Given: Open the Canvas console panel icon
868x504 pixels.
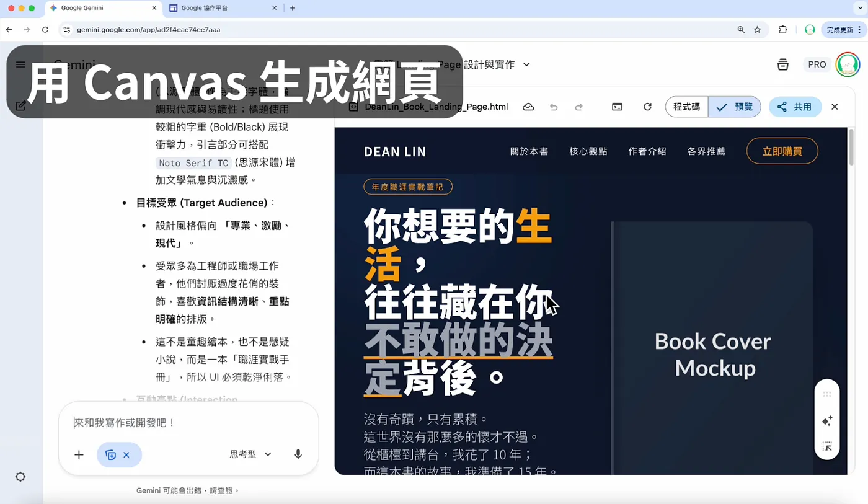Looking at the screenshot, I should [x=617, y=107].
